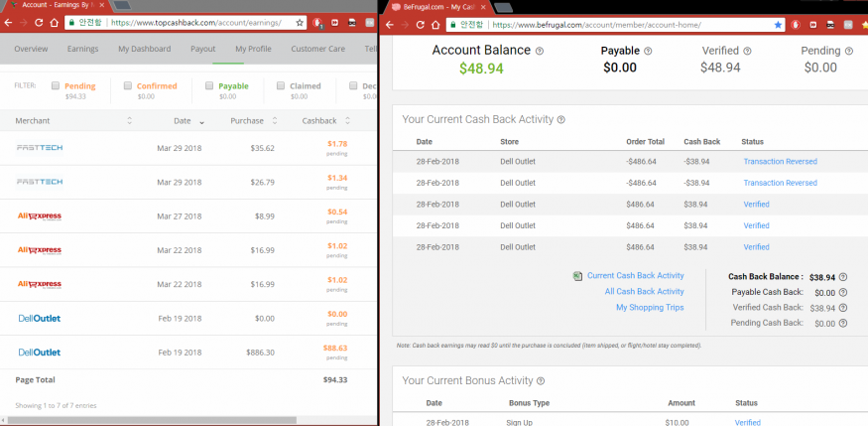
Task: Sort earnings by the Date column arrow
Action: [202, 121]
